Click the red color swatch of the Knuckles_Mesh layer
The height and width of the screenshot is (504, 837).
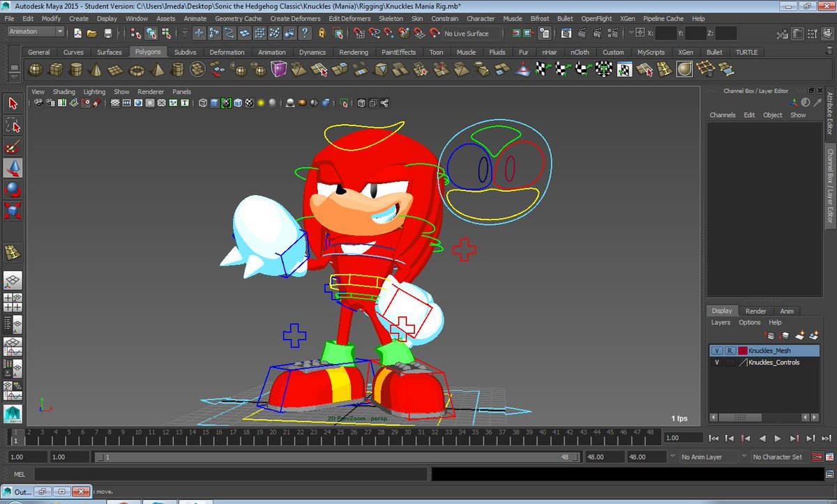(x=742, y=351)
